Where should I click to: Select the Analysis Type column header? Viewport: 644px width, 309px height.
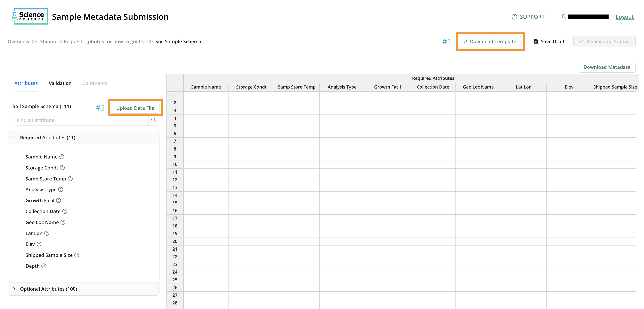pos(342,87)
